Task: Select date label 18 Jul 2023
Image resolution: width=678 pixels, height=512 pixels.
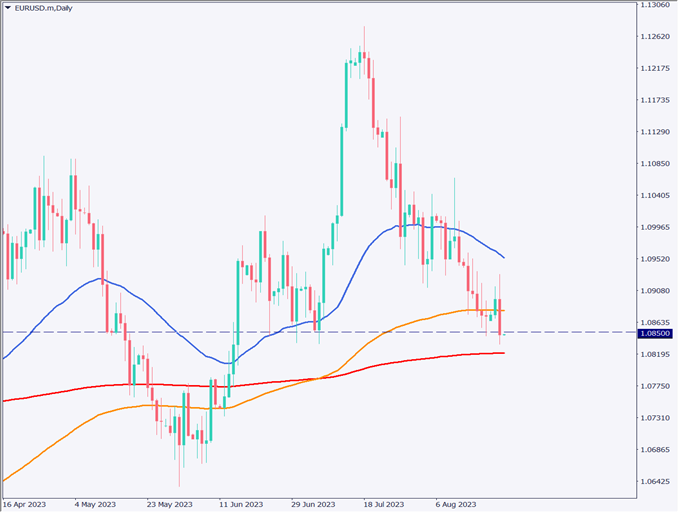Action: click(x=384, y=505)
